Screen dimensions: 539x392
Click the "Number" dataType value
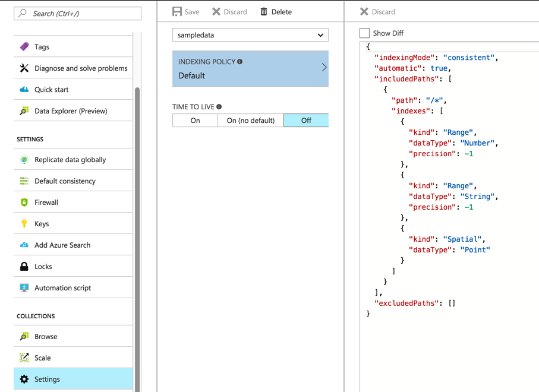point(477,143)
